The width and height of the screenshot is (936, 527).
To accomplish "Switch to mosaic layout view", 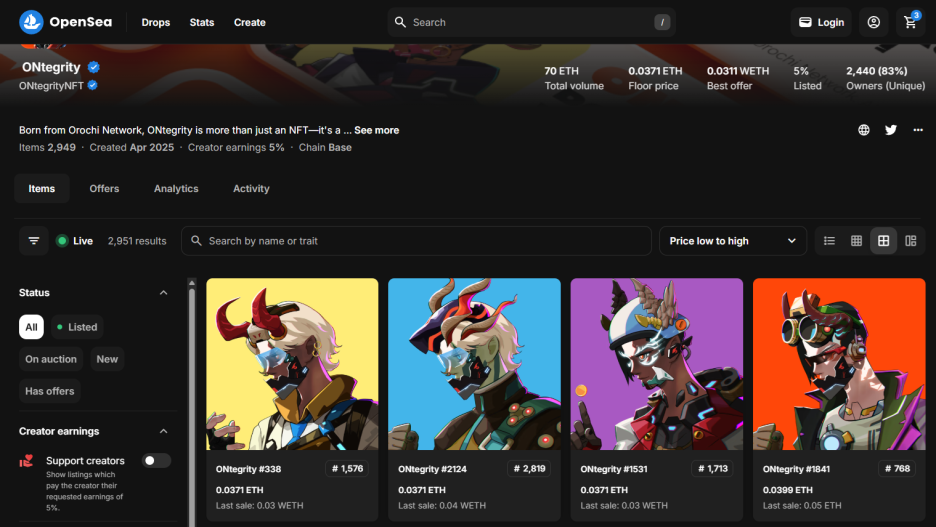I will tap(910, 241).
